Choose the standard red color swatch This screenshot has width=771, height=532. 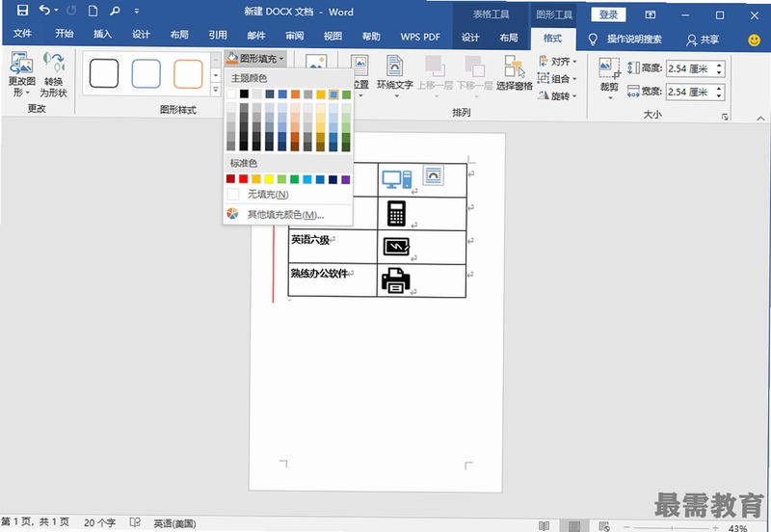(x=244, y=179)
